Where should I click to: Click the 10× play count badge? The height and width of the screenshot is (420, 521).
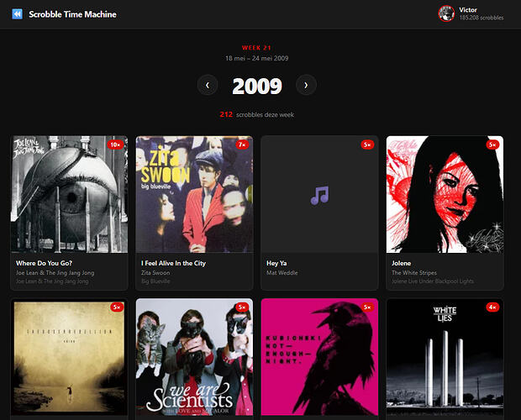[x=115, y=144]
